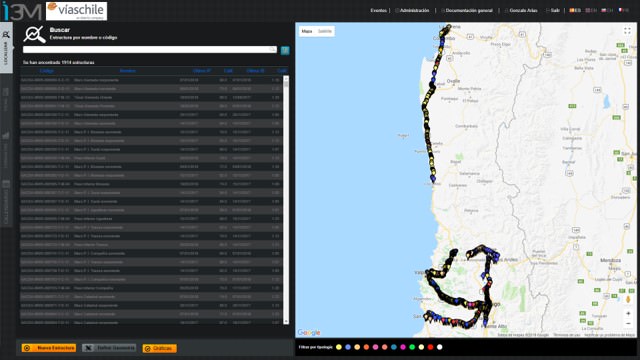Screen dimensions: 640x360
Task: Toggle fullscreen map view
Action: coord(627,31)
